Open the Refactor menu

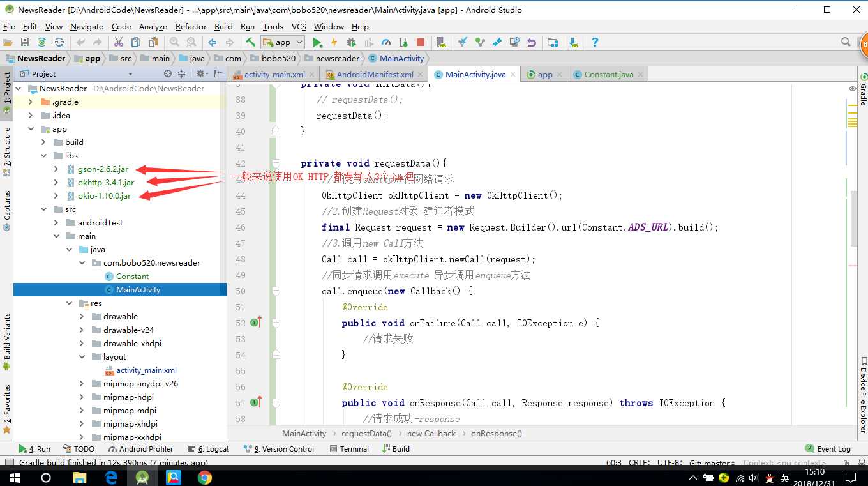coord(191,26)
